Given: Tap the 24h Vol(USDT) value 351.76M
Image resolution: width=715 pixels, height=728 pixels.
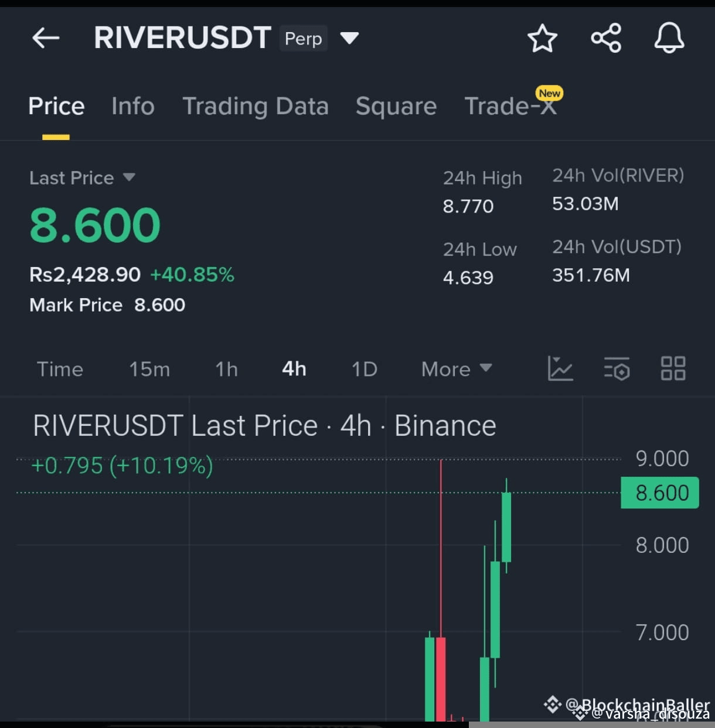Looking at the screenshot, I should click(591, 275).
